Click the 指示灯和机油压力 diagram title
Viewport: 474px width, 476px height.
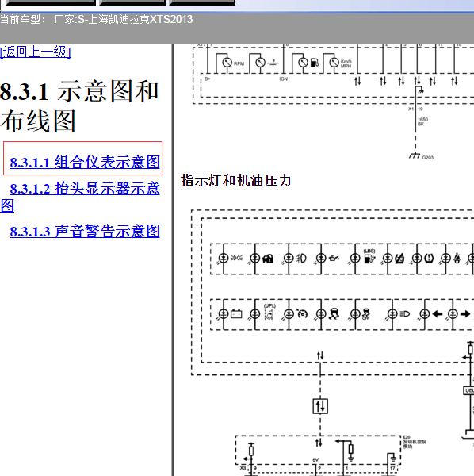[235, 180]
